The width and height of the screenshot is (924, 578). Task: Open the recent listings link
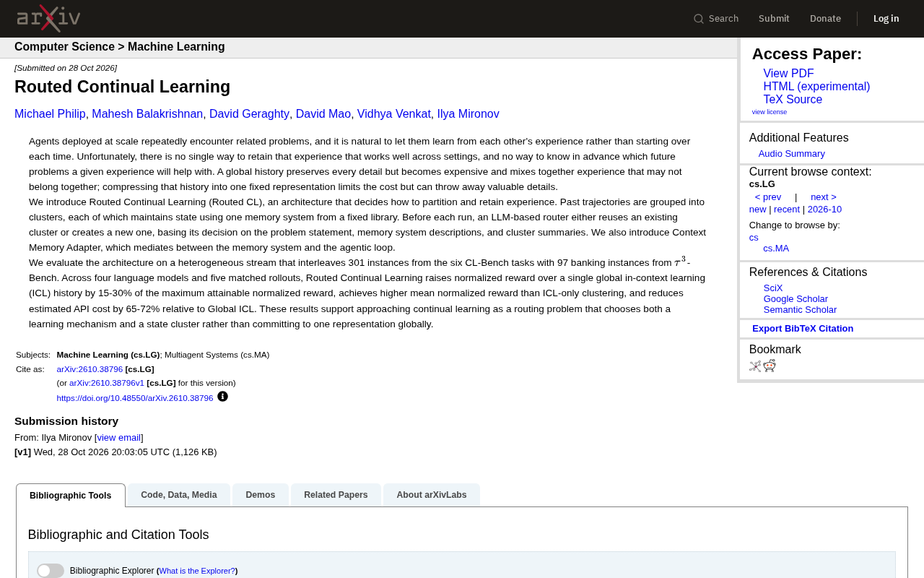[x=787, y=210]
